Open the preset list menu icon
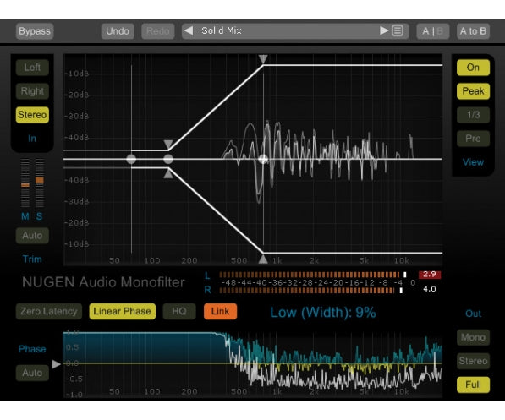 [398, 31]
